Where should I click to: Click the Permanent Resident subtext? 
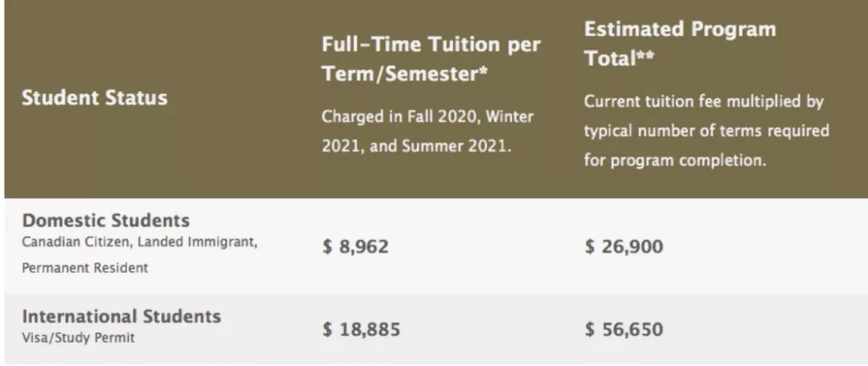pyautogui.click(x=85, y=268)
